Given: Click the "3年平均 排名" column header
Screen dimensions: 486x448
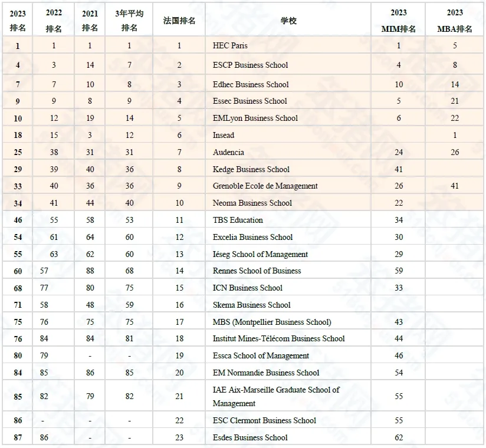Looking at the screenshot, I should pyautogui.click(x=129, y=21).
